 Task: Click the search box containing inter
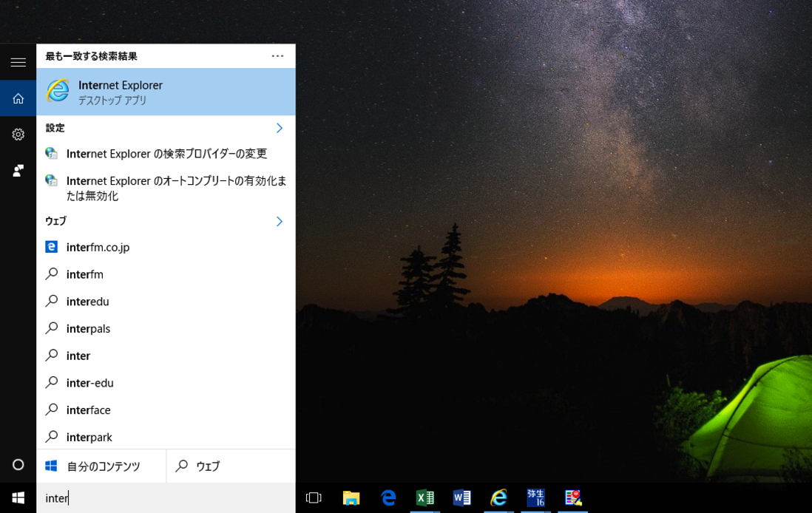pos(166,498)
